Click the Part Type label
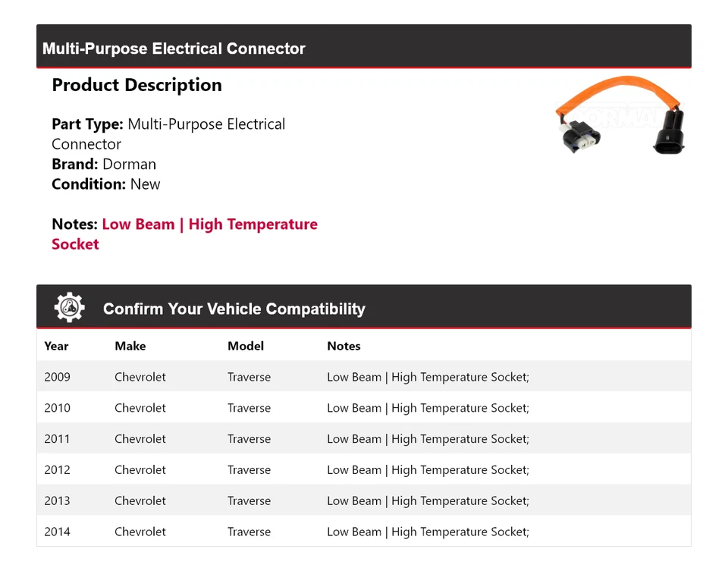 click(x=86, y=124)
